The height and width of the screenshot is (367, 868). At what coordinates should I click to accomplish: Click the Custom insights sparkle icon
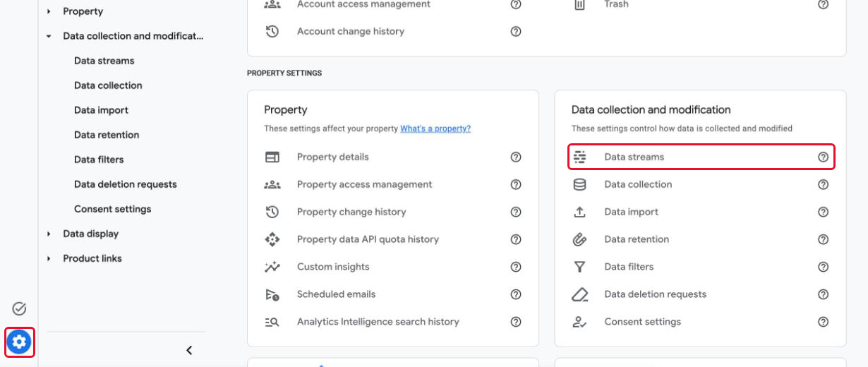pos(272,267)
